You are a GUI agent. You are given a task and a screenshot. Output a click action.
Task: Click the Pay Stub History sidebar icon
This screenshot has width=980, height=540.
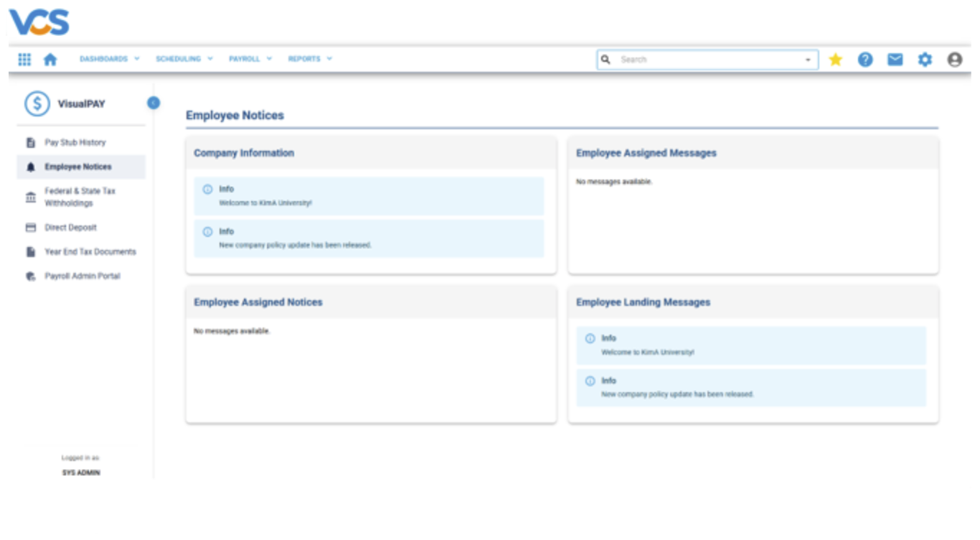[x=31, y=142]
